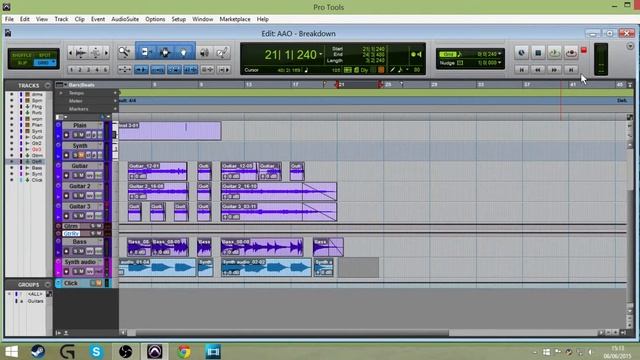640x360 pixels.
Task: Open the Setup menu
Action: click(178, 19)
